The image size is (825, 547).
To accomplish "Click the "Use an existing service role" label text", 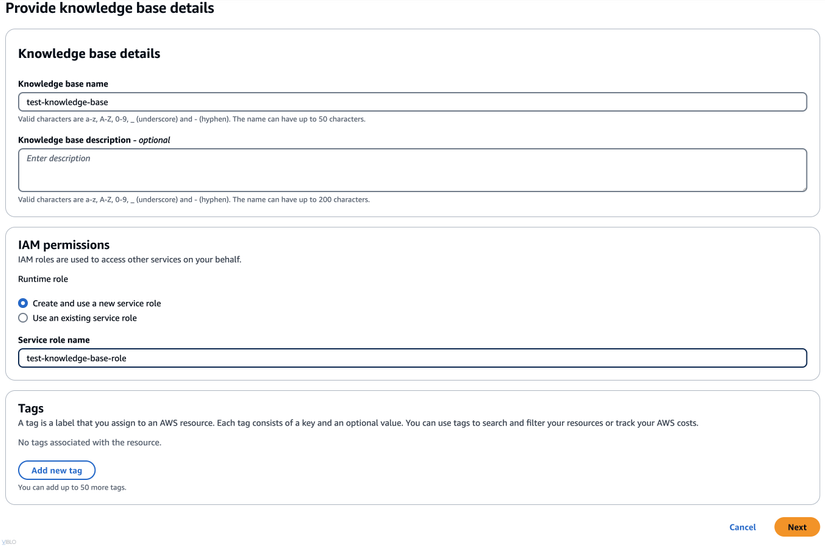I will click(84, 318).
